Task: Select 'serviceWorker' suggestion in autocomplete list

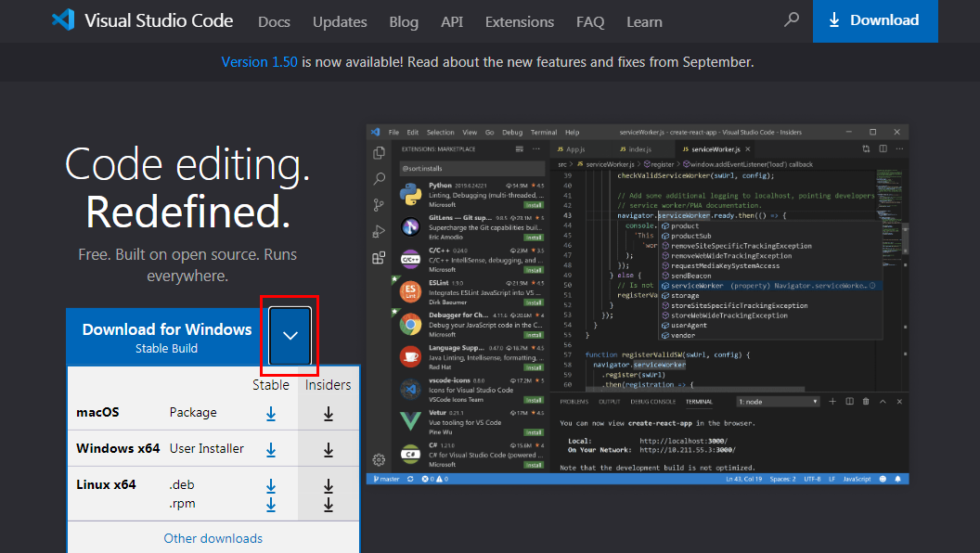Action: (x=771, y=286)
